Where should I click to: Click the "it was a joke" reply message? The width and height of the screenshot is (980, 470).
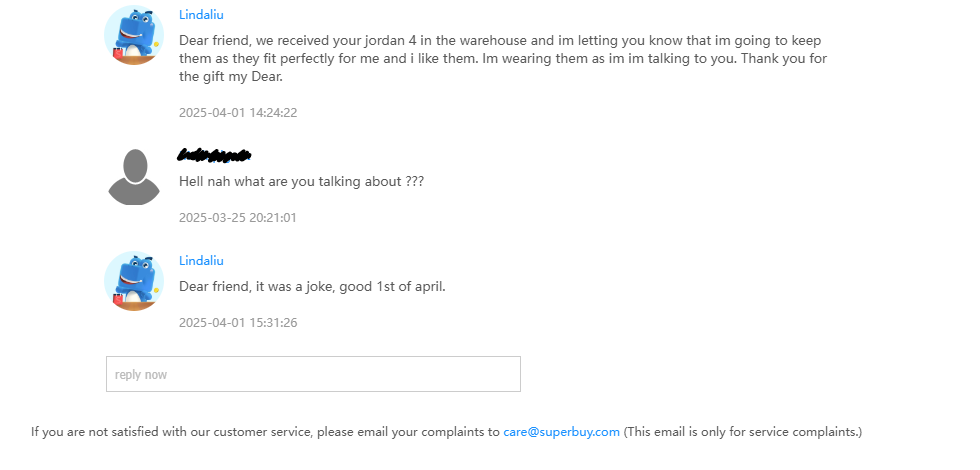[312, 287]
